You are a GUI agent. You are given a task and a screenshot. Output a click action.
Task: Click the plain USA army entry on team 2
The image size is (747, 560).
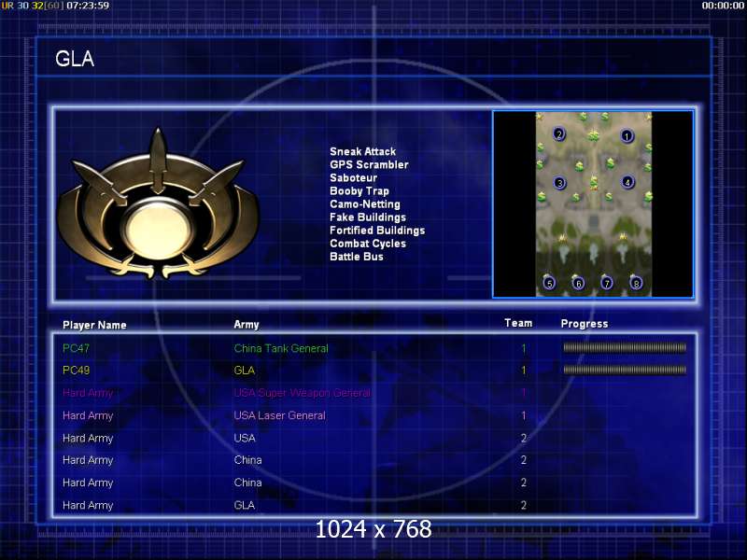245,438
